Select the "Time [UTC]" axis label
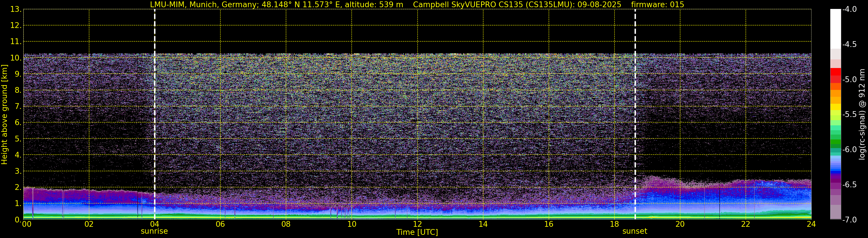Viewport: 868px width, 238px height. [x=417, y=232]
